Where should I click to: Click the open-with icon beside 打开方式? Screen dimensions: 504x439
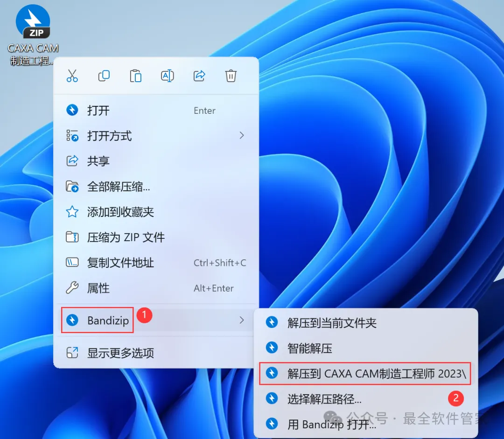(x=72, y=136)
